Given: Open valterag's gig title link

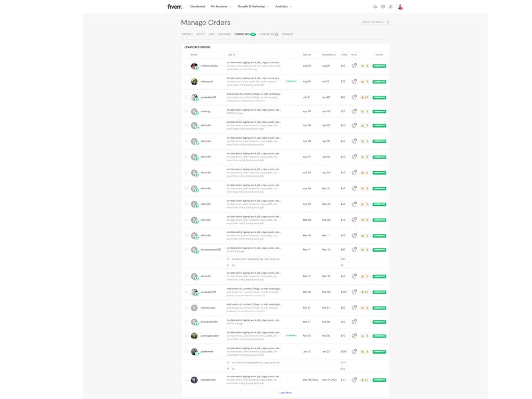Looking at the screenshot, I should 253,110.
